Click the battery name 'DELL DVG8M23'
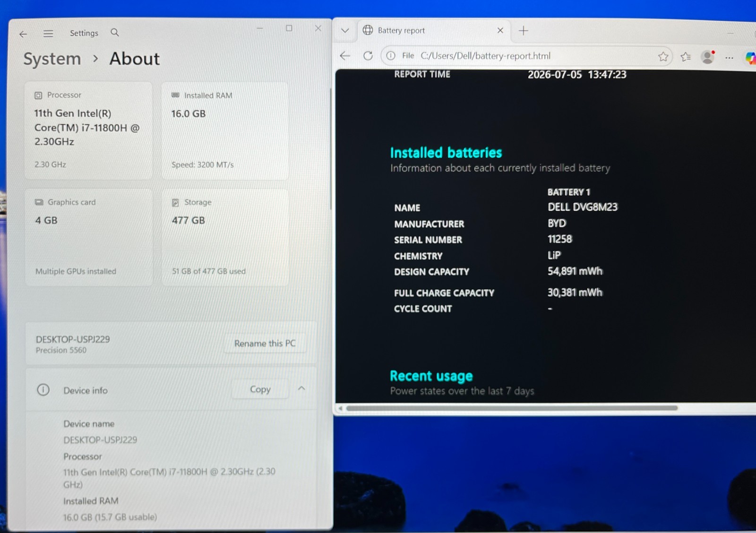756x533 pixels. click(583, 207)
